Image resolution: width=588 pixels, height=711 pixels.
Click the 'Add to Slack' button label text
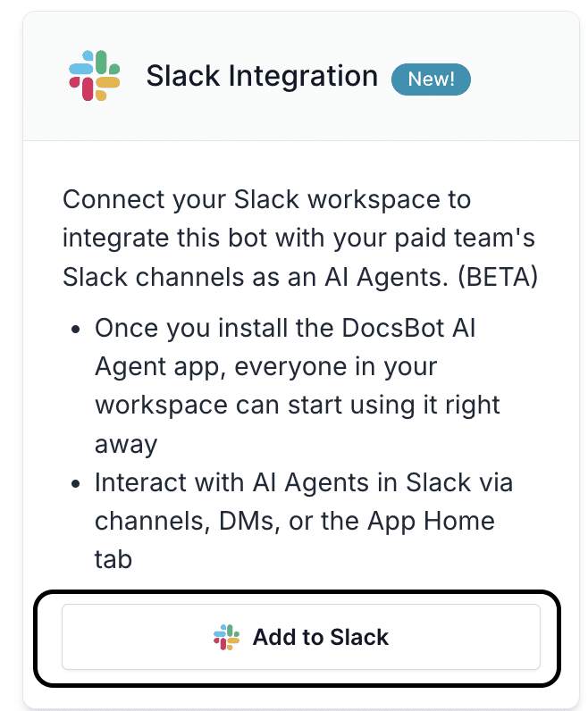321,637
